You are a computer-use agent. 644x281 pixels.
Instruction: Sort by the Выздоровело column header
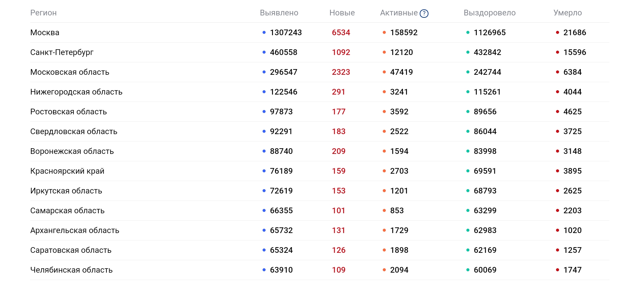point(490,13)
